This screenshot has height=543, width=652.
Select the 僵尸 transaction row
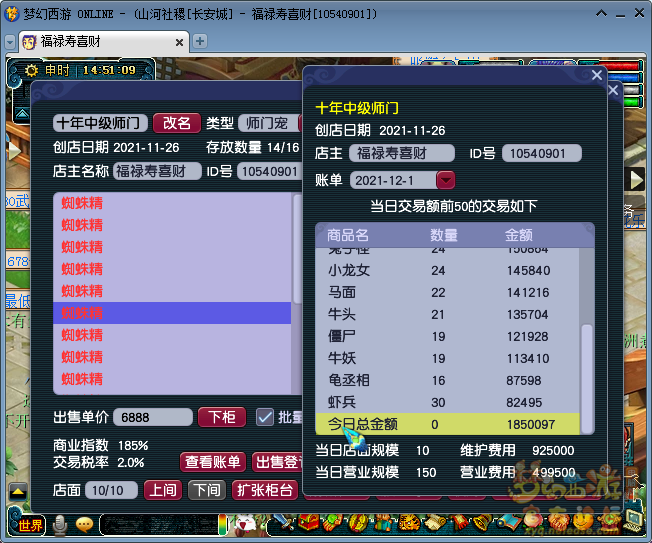click(447, 337)
